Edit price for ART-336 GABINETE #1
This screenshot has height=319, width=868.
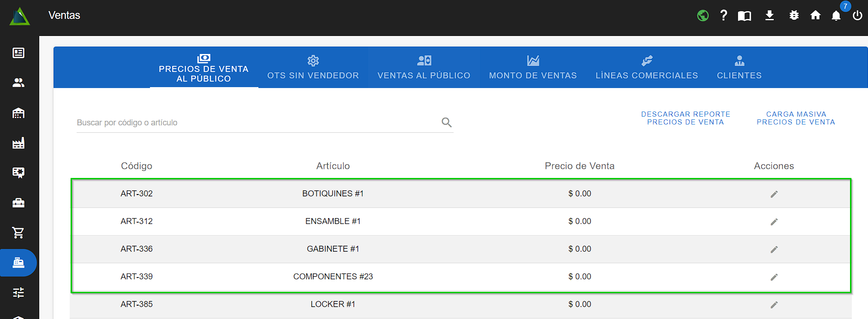click(x=774, y=249)
